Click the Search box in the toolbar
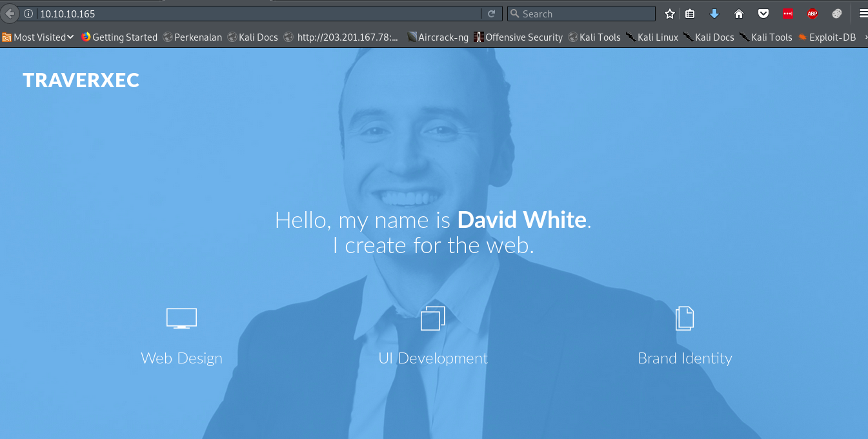The image size is (868, 439). coord(581,14)
